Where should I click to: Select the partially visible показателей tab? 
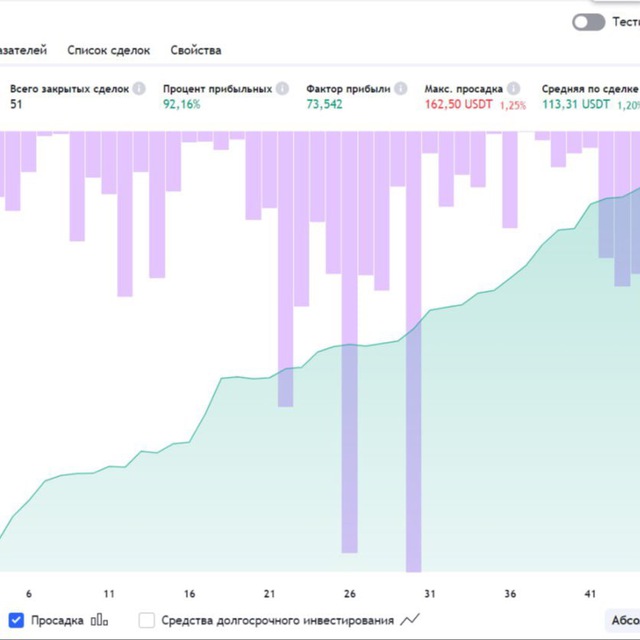coord(23,50)
